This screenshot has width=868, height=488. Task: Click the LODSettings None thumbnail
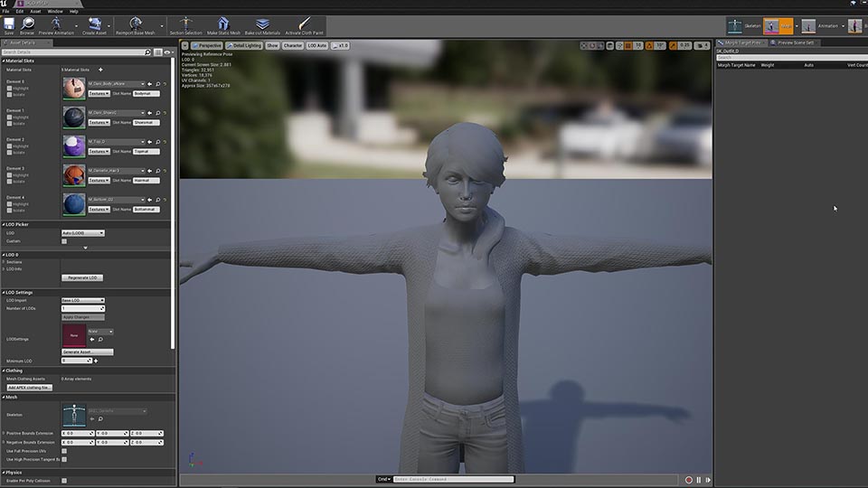(x=74, y=335)
